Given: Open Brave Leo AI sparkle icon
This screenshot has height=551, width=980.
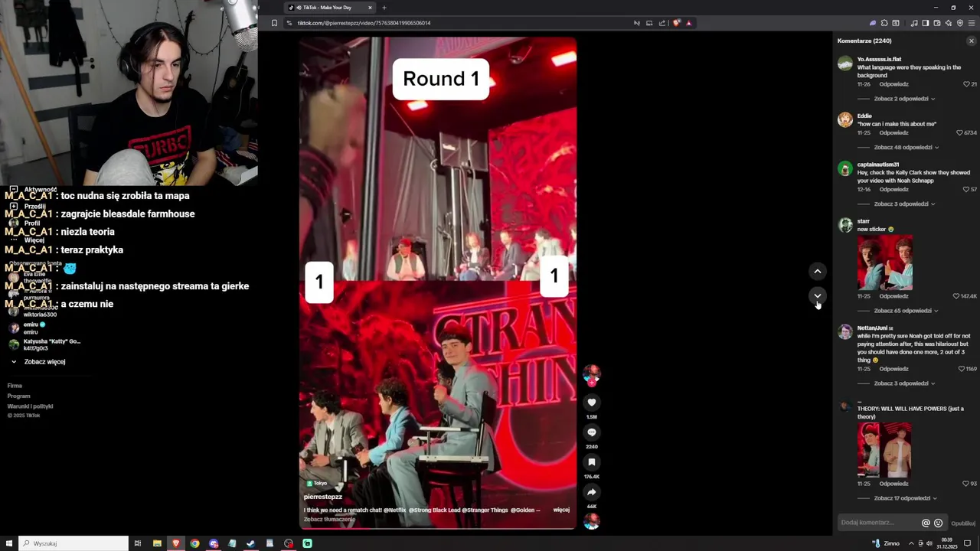Looking at the screenshot, I should click(949, 23).
